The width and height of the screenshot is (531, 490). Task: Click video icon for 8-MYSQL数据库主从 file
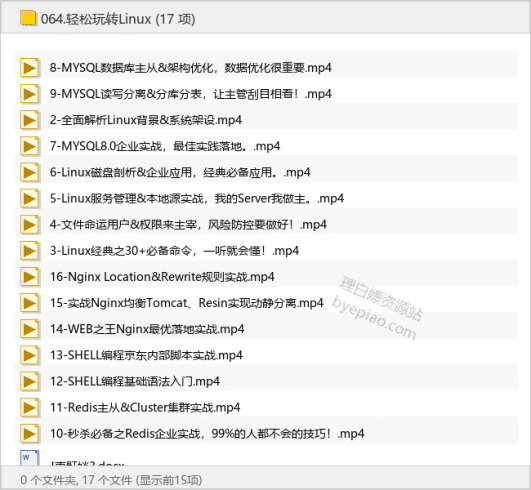29,68
